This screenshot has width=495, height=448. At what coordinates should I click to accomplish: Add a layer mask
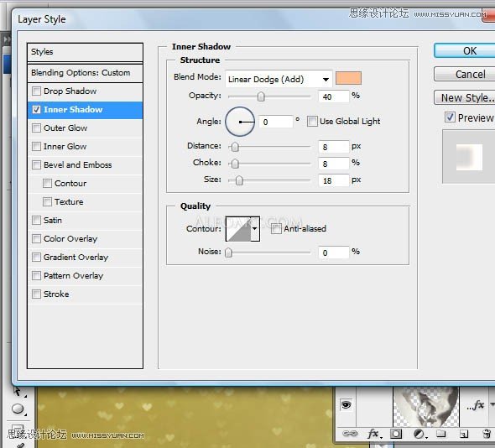pyautogui.click(x=396, y=434)
